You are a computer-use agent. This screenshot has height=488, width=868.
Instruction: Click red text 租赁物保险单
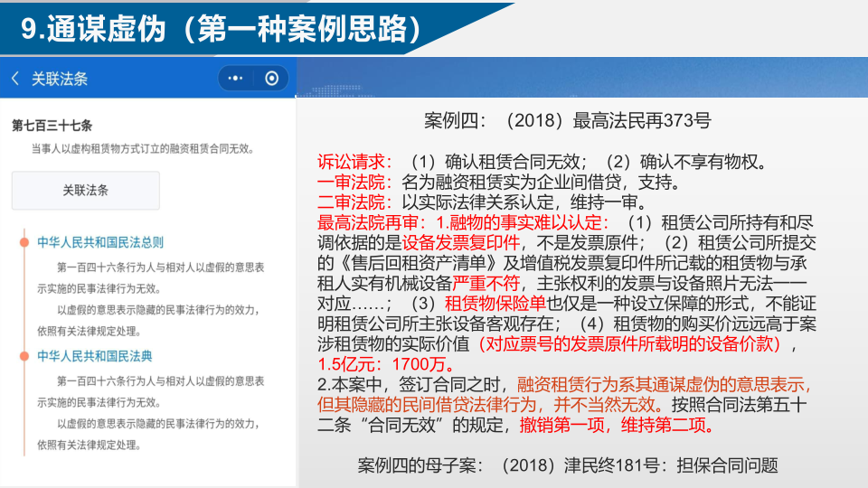pyautogui.click(x=495, y=304)
